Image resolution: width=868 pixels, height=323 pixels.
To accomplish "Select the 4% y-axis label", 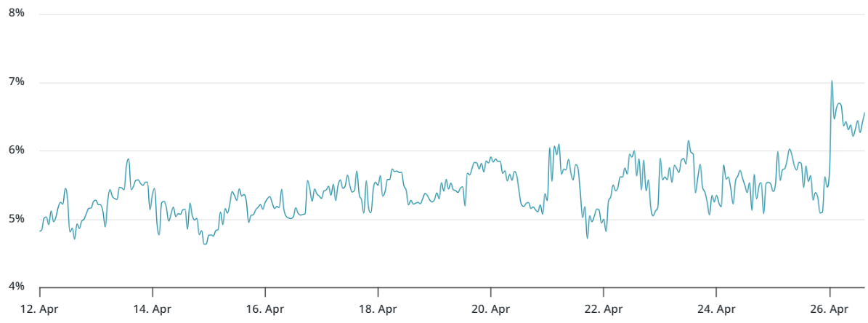I will (x=16, y=287).
